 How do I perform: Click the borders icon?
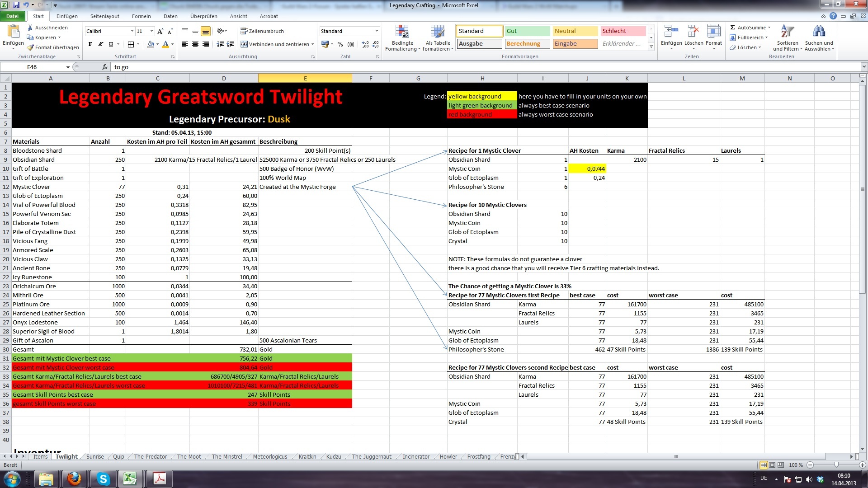131,44
